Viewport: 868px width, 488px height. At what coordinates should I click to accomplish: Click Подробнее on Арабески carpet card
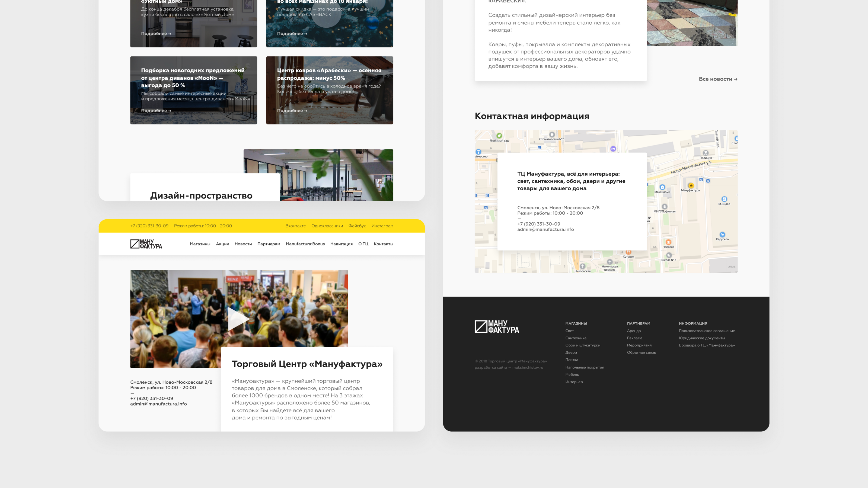tap(292, 110)
